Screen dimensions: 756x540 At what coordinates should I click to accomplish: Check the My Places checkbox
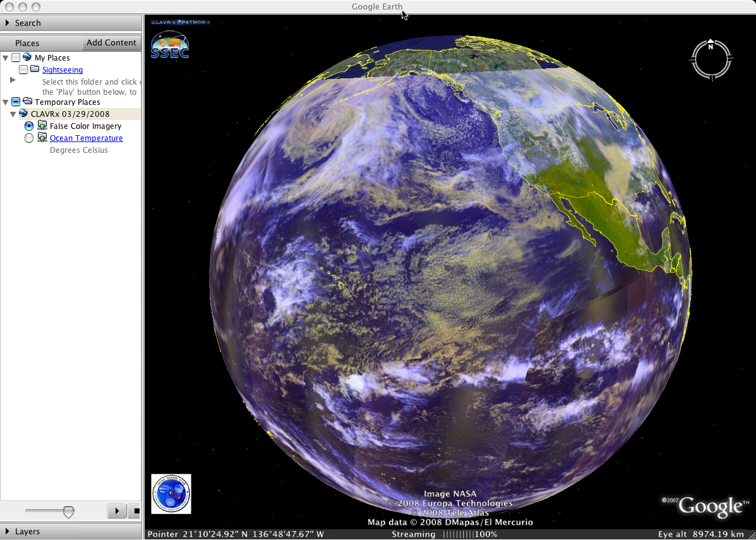(x=16, y=58)
